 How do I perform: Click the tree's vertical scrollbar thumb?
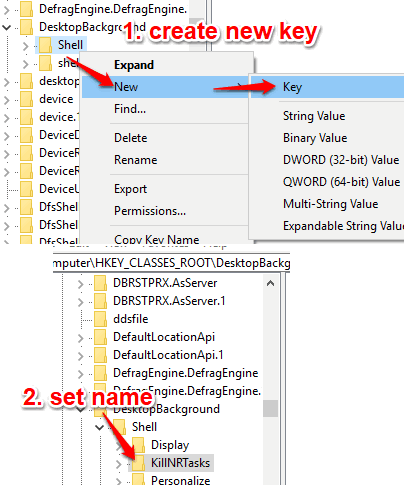coord(270,408)
